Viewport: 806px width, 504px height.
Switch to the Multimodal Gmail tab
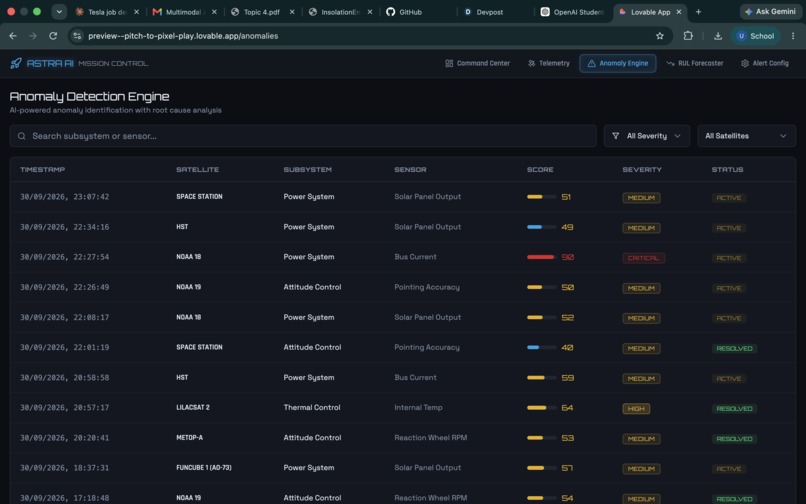point(185,12)
